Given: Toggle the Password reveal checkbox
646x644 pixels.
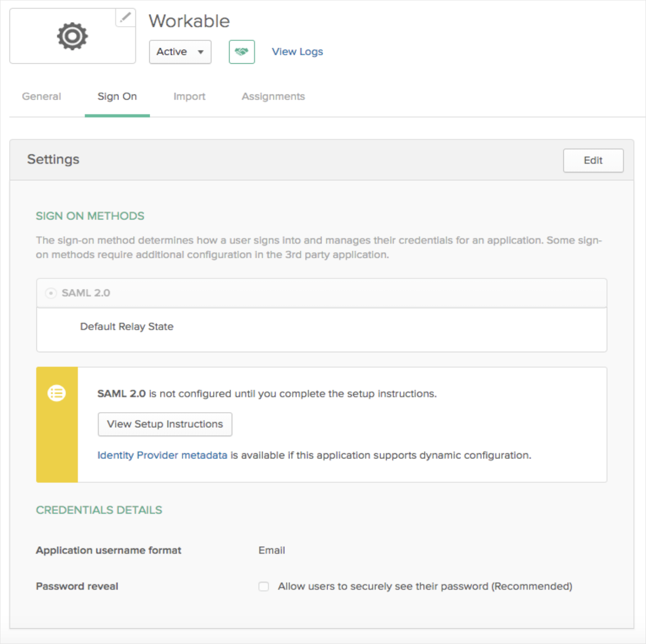Looking at the screenshot, I should pyautogui.click(x=263, y=586).
